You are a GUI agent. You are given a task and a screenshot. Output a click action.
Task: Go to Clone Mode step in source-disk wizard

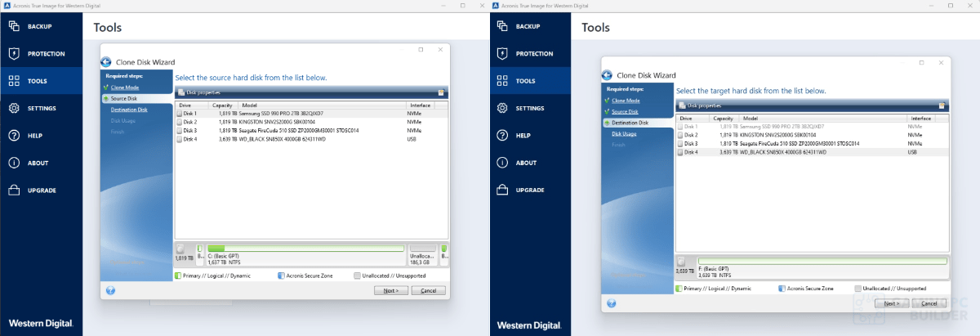pos(125,87)
